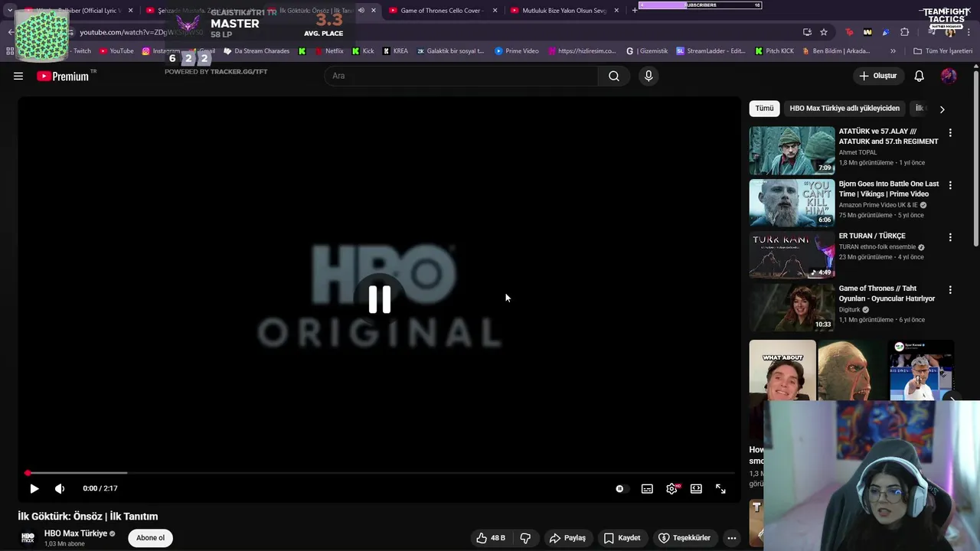Open a new browser tab

click(635, 11)
